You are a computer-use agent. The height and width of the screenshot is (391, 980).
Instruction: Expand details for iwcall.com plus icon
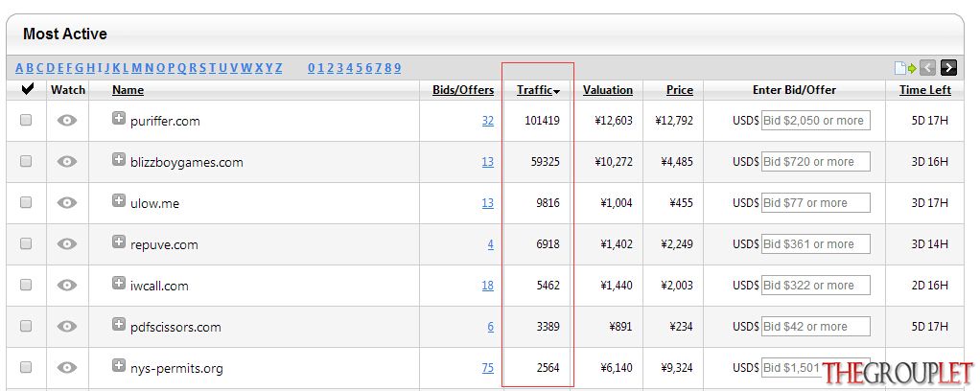(x=119, y=283)
